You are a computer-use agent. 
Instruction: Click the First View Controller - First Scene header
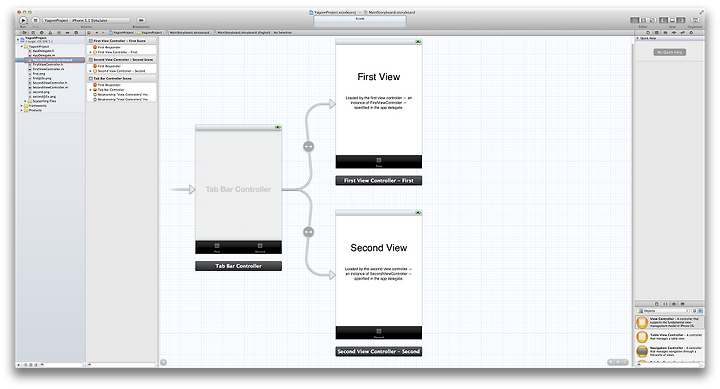(122, 41)
